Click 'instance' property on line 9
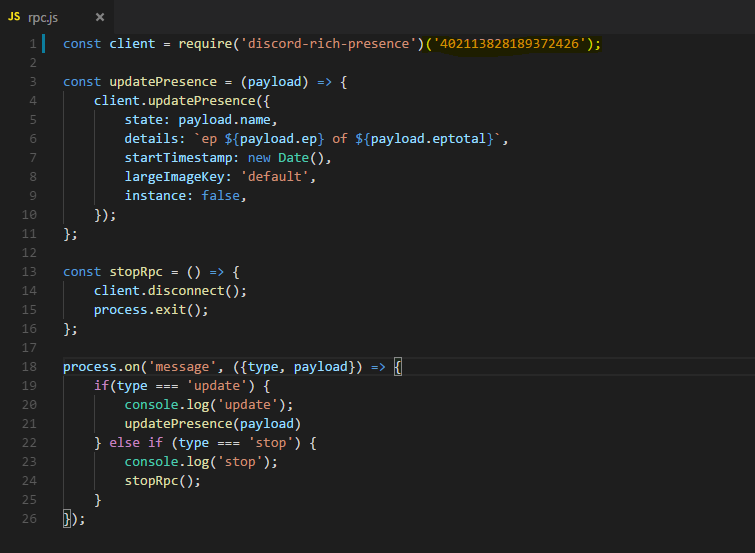This screenshot has width=755, height=553. [155, 196]
